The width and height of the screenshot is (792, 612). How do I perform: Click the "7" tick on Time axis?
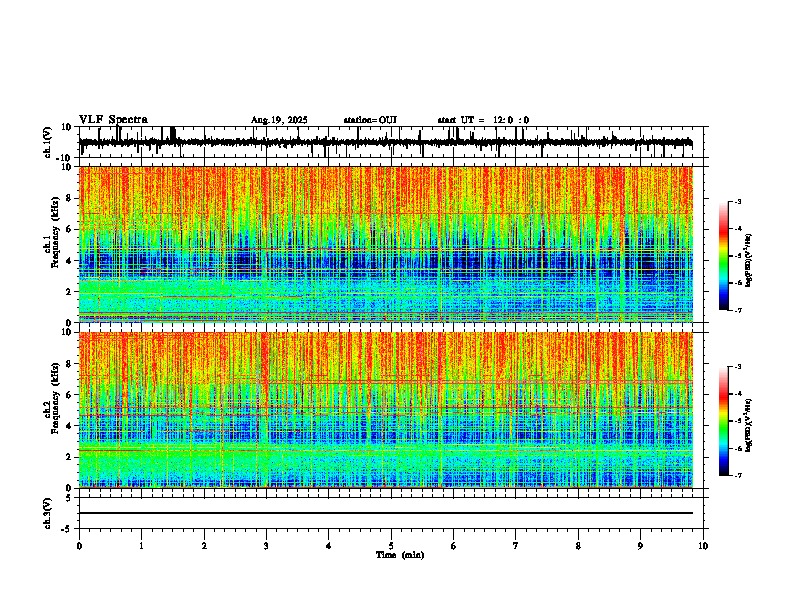[x=516, y=546]
